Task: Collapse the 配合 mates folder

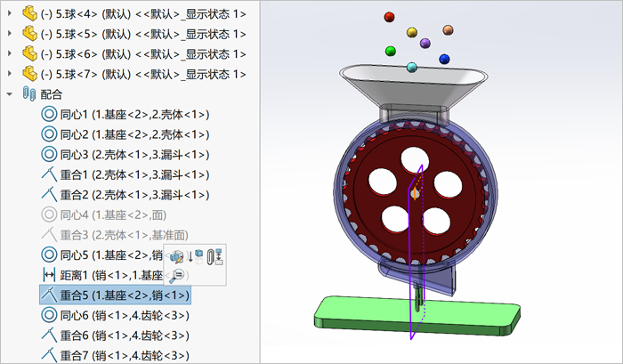Action: point(10,94)
